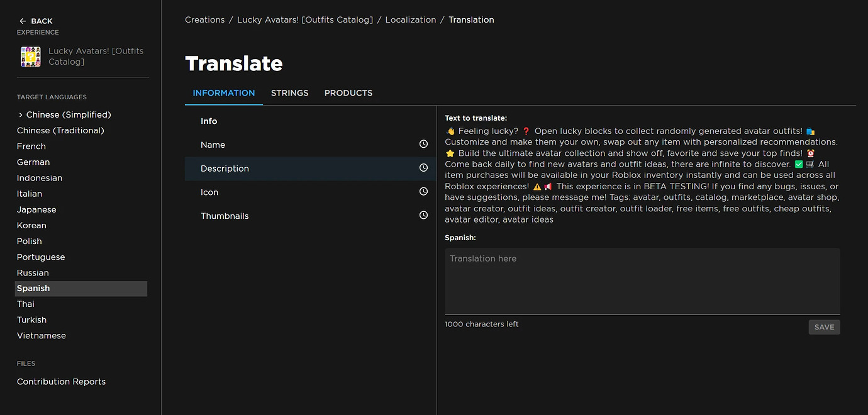Click the BACK link in sidebar
The height and width of the screenshot is (415, 868).
pos(42,21)
